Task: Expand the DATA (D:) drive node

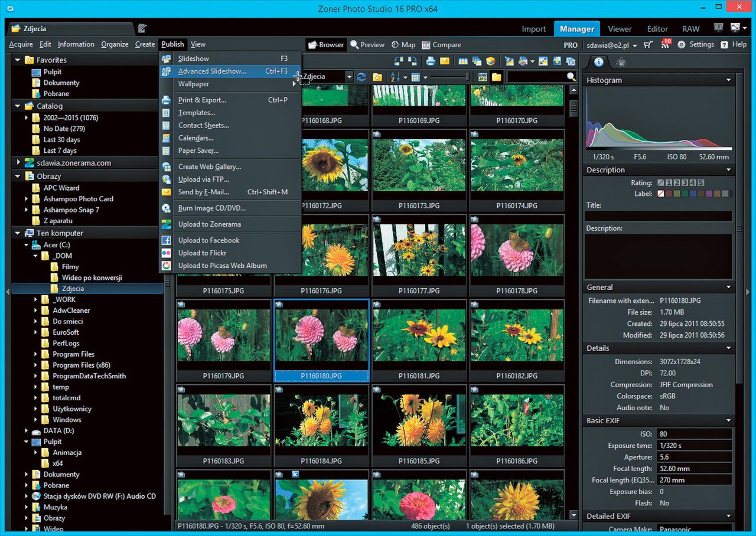Action: [27, 431]
